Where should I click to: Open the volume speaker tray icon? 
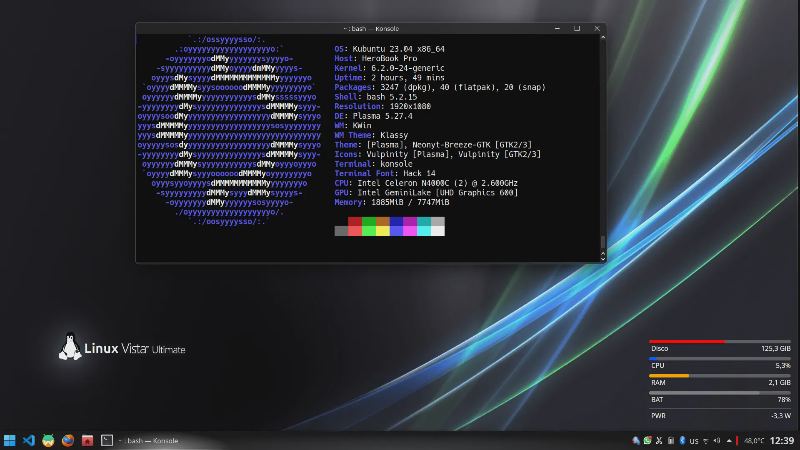coord(717,440)
